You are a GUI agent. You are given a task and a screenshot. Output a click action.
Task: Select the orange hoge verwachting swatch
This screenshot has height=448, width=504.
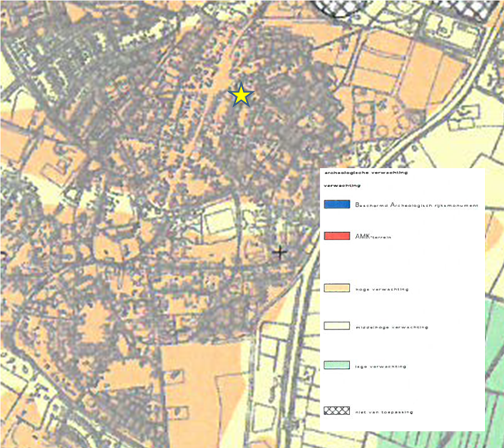[336, 289]
